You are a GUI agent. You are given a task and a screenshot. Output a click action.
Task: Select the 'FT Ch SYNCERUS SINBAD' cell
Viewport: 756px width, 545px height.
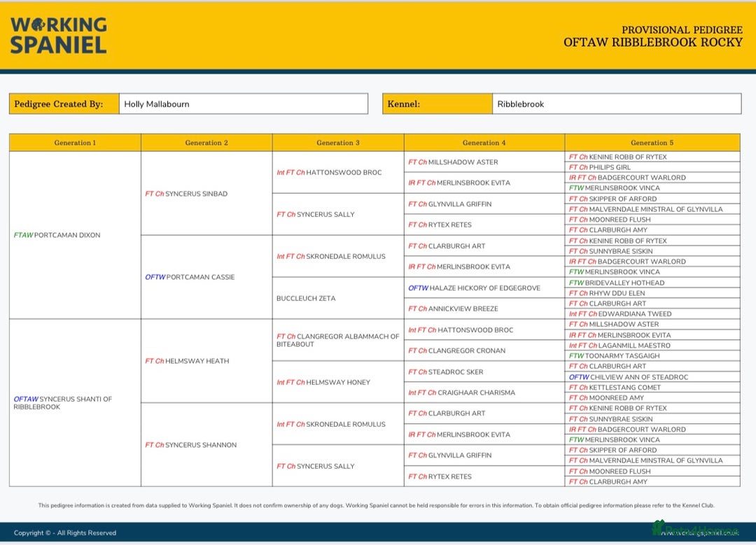[206, 193]
